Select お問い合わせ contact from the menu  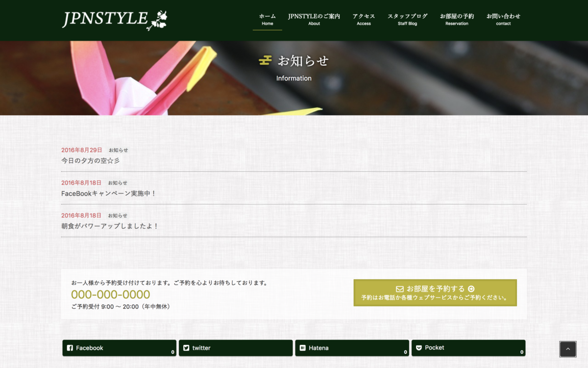click(503, 19)
